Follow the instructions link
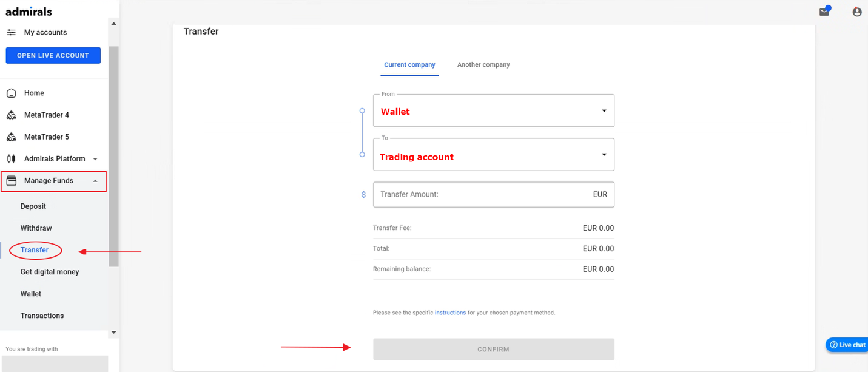Screen dimensions: 868x372 (450, 313)
